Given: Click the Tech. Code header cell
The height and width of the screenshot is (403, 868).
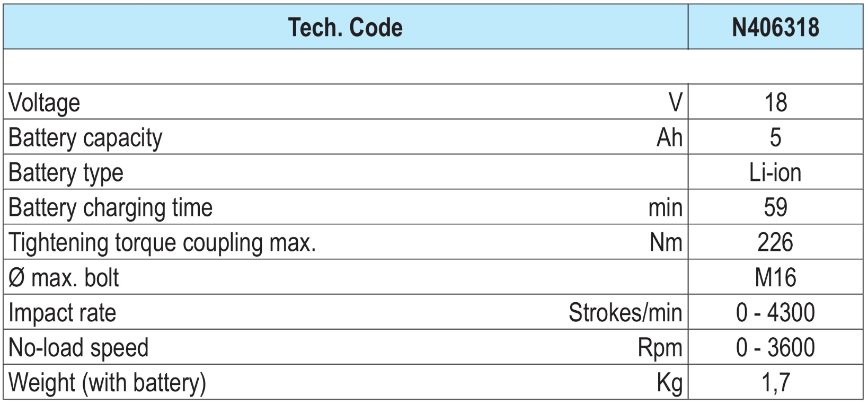Looking at the screenshot, I should [346, 28].
